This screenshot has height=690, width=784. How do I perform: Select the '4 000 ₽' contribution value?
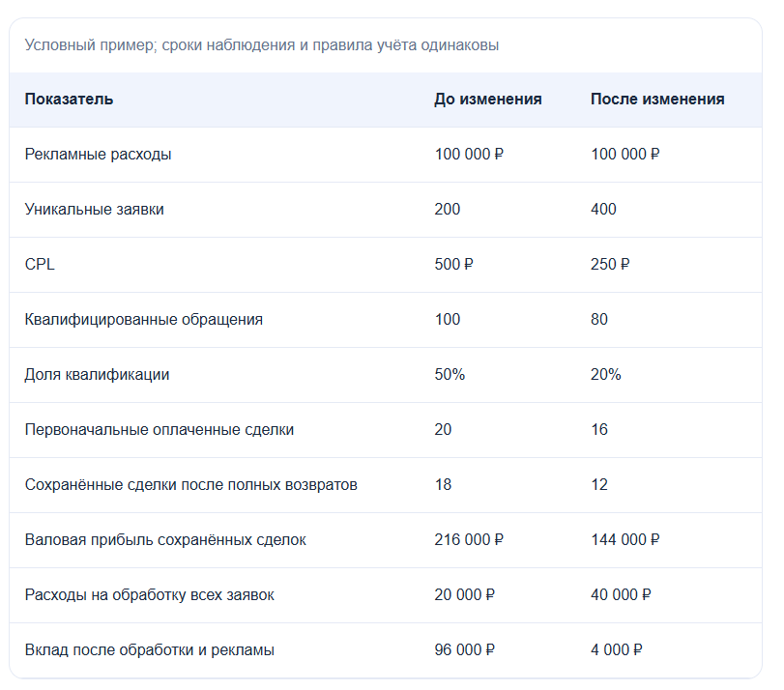pos(617,649)
